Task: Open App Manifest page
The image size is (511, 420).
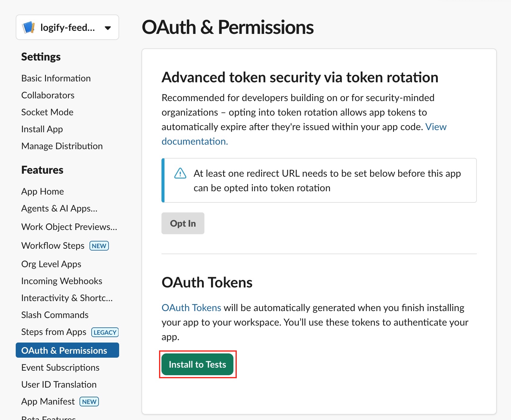Action: [x=48, y=402]
